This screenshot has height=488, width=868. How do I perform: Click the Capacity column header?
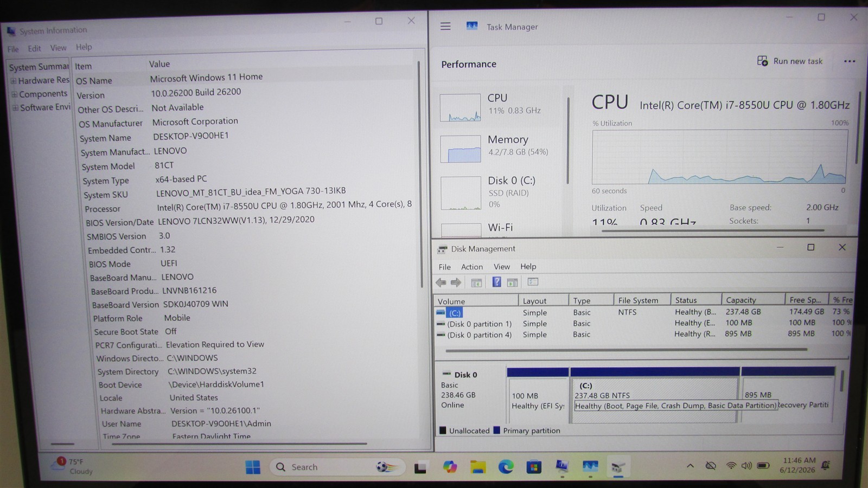click(754, 300)
